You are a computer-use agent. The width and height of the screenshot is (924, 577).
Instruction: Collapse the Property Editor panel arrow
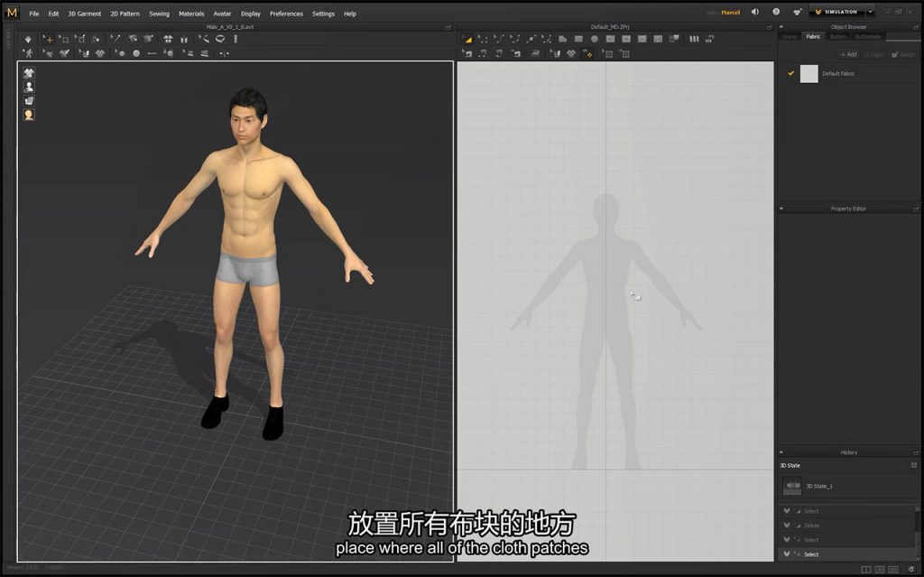781,209
